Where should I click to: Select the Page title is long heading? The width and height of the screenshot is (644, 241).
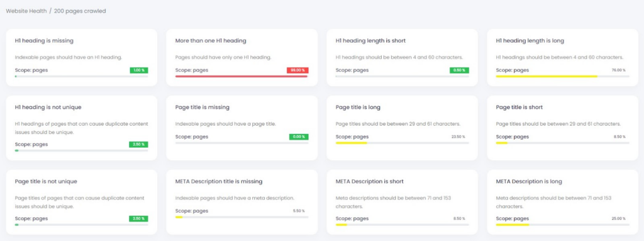358,108
